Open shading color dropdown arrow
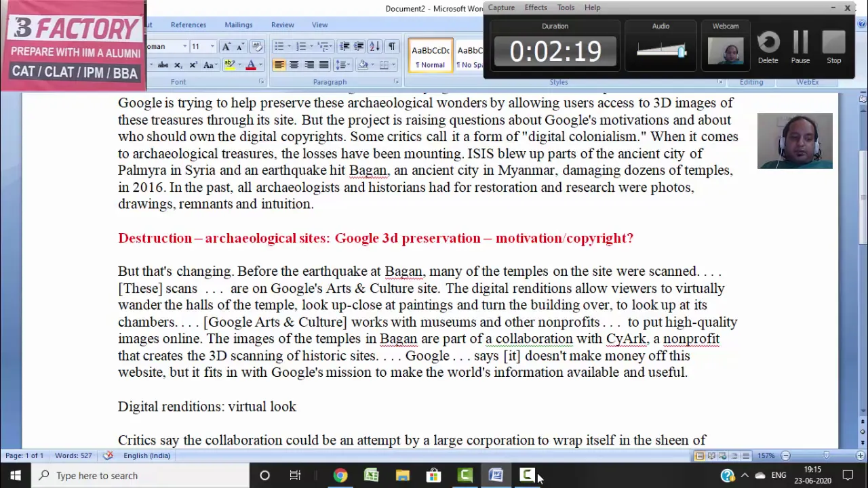868x488 pixels. point(372,65)
